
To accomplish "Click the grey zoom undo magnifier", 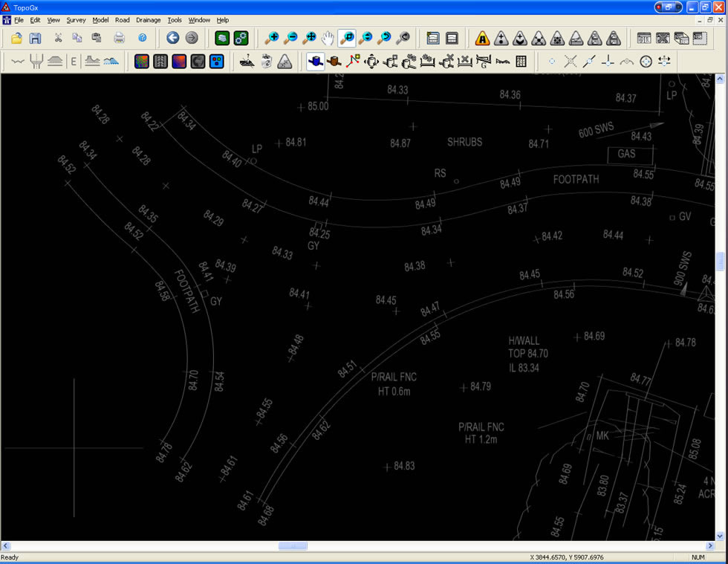I will pyautogui.click(x=403, y=38).
